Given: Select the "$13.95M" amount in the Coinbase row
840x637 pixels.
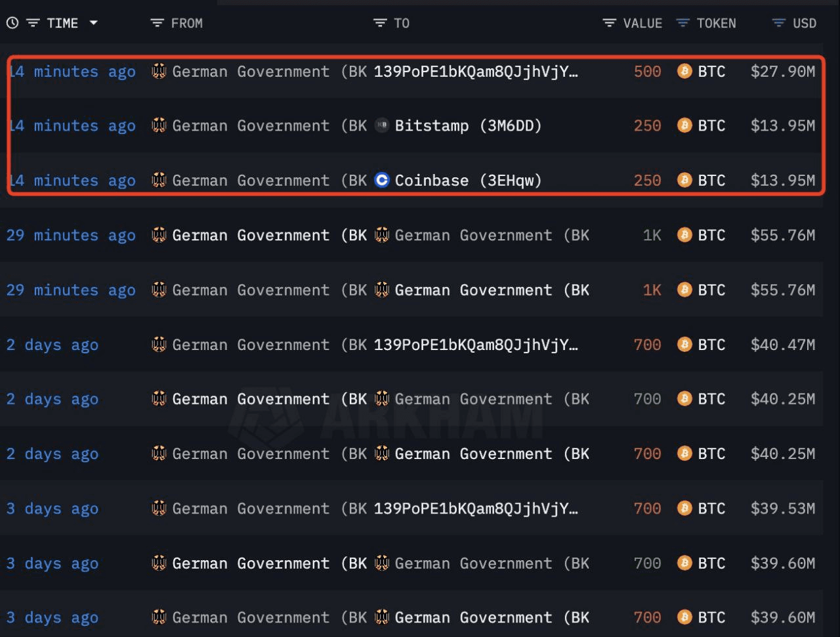Looking at the screenshot, I should pyautogui.click(x=783, y=180).
